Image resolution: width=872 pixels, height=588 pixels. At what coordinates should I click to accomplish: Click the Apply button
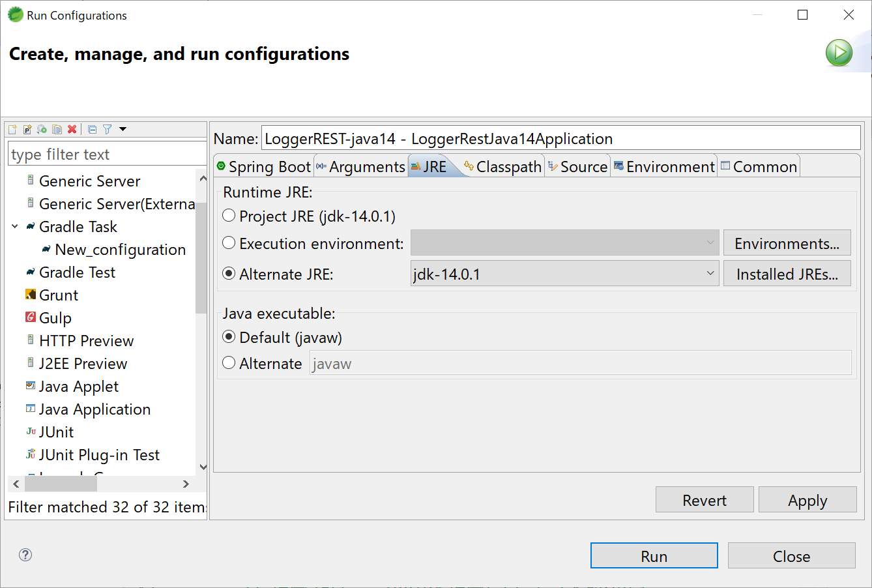coord(807,500)
